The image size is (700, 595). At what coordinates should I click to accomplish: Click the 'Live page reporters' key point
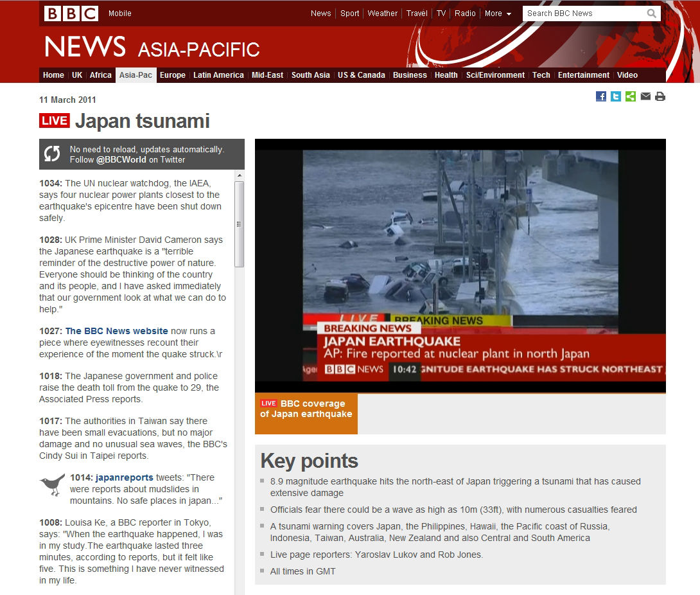point(376,555)
